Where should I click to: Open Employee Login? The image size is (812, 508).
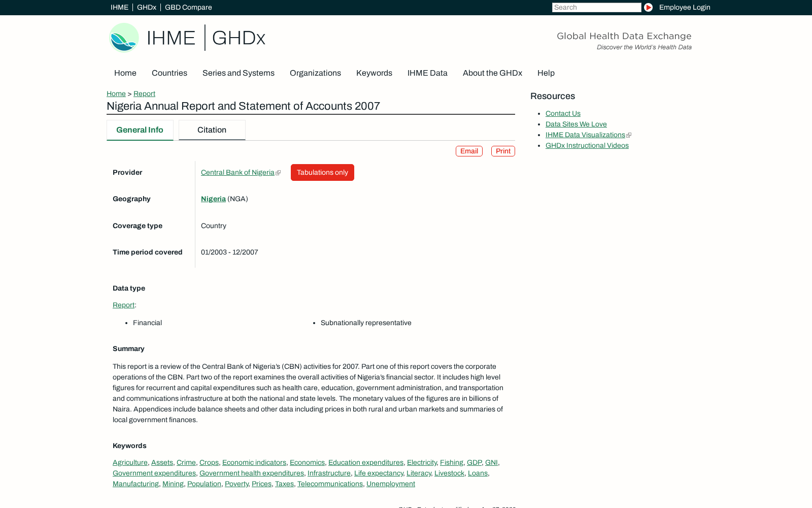click(x=685, y=8)
